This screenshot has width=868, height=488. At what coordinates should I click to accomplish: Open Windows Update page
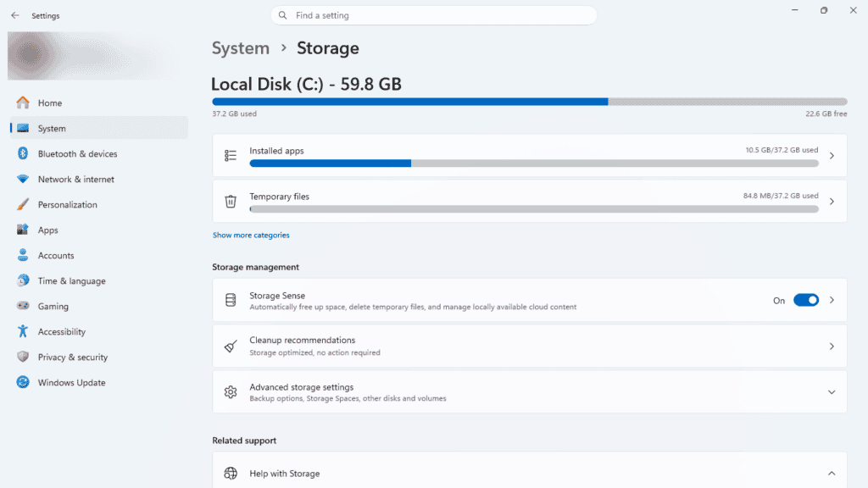point(99,383)
